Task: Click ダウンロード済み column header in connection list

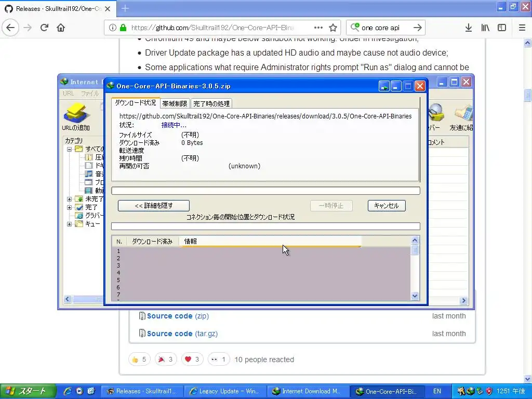Action: [x=153, y=241]
